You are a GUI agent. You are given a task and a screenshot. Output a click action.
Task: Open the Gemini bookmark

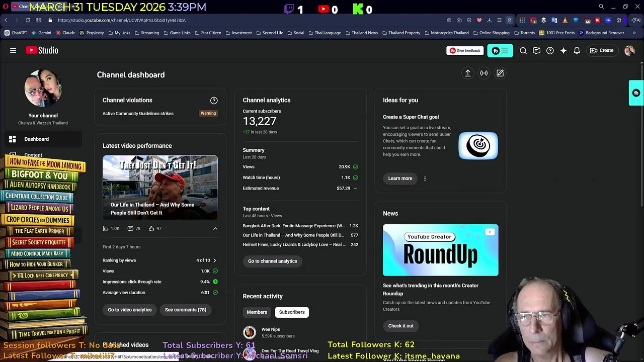click(x=41, y=33)
